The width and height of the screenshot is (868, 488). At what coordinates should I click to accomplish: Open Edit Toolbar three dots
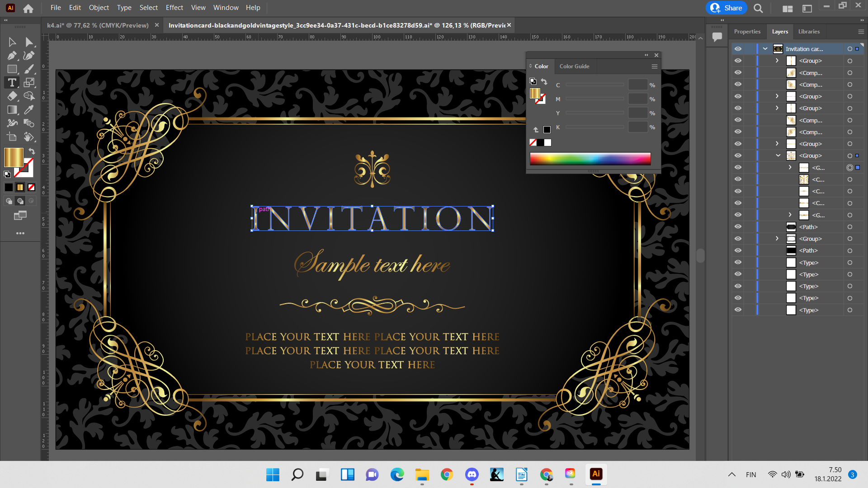[x=20, y=233]
